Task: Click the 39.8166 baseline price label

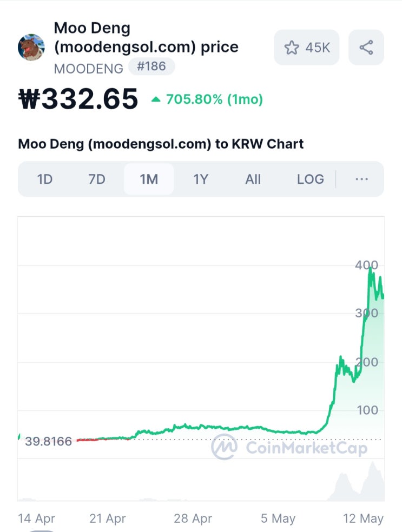Action: [x=48, y=441]
